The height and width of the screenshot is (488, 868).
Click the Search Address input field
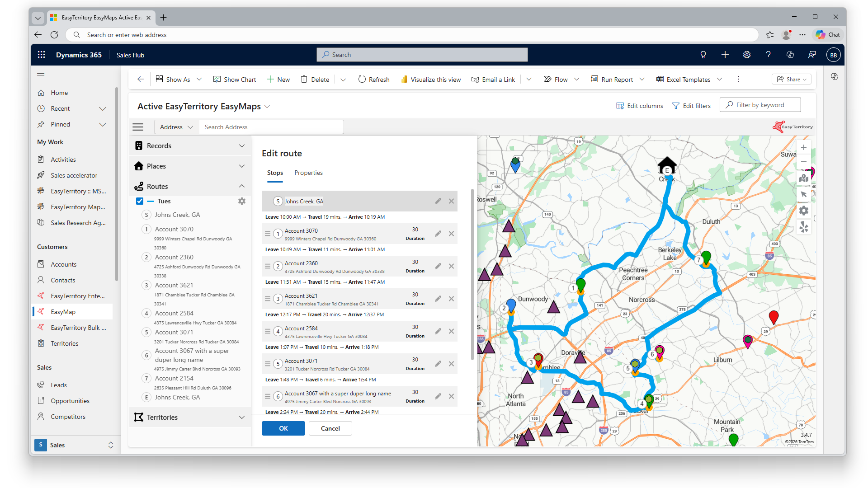[271, 127]
